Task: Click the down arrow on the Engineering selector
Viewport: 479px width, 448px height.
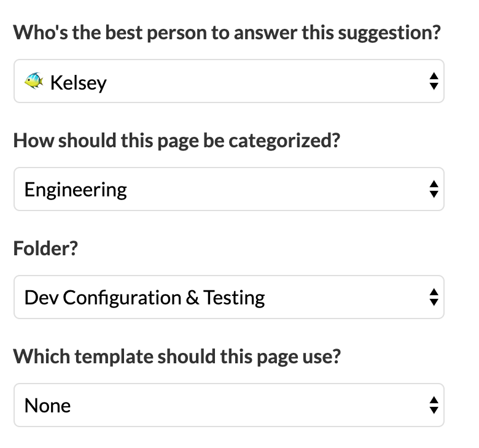Action: tap(434, 195)
